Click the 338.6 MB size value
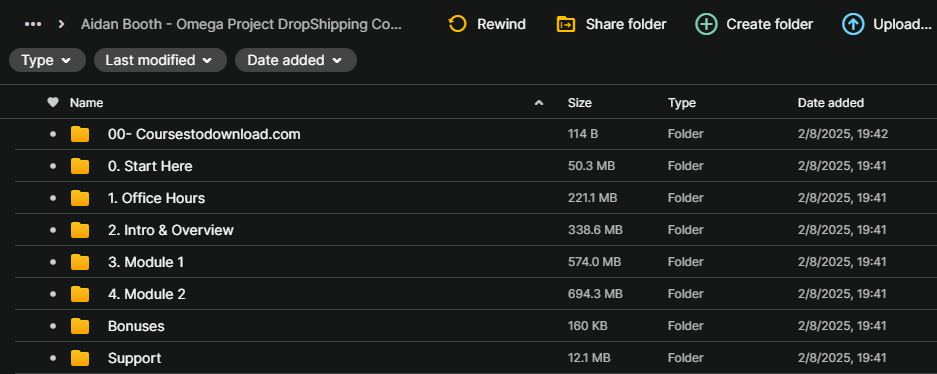The image size is (937, 374). [x=595, y=230]
